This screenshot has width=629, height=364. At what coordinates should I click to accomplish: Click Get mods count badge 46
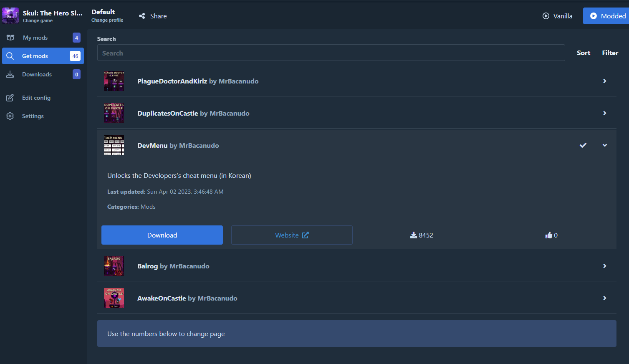coord(75,56)
